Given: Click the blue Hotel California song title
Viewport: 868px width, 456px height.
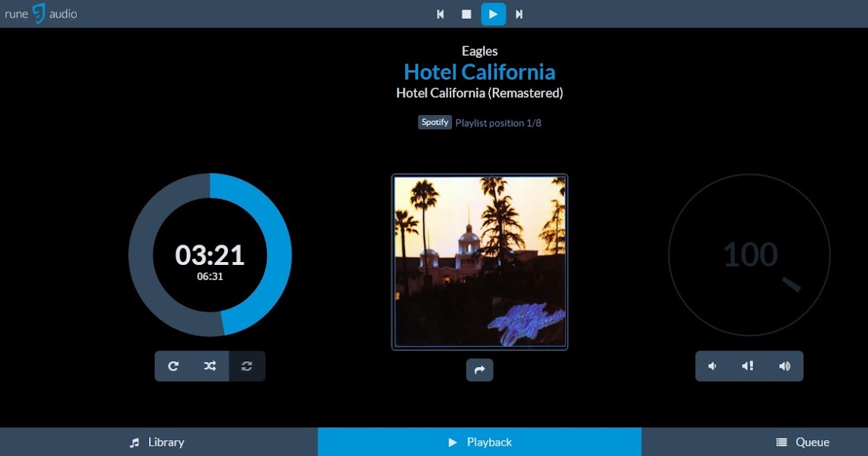Looking at the screenshot, I should pos(480,72).
